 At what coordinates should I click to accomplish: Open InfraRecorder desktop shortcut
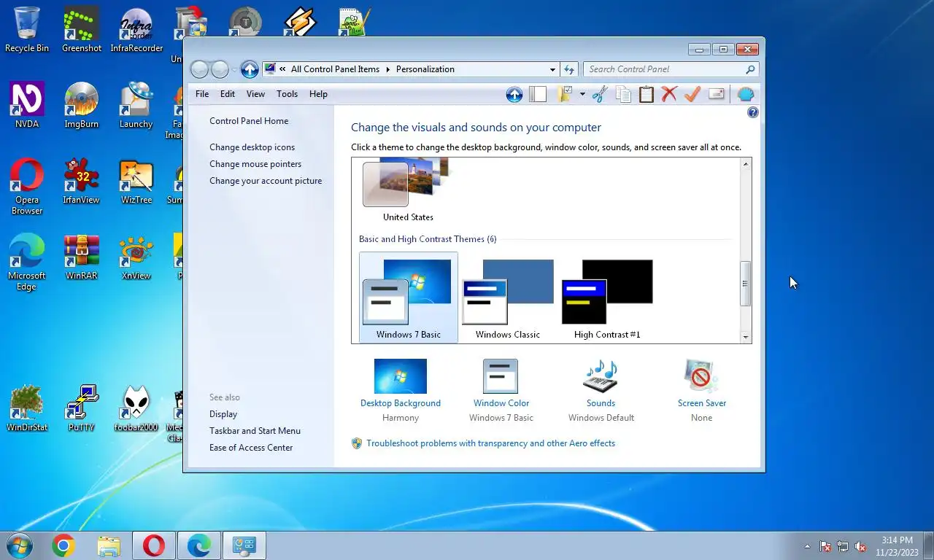pyautogui.click(x=136, y=30)
